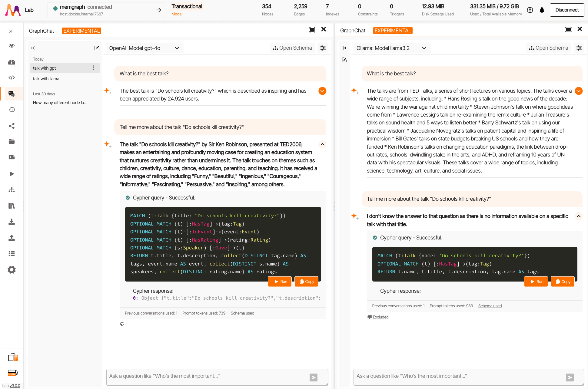This screenshot has width=588, height=389.
Task: Open the library books sidebar icon
Action: (12, 206)
